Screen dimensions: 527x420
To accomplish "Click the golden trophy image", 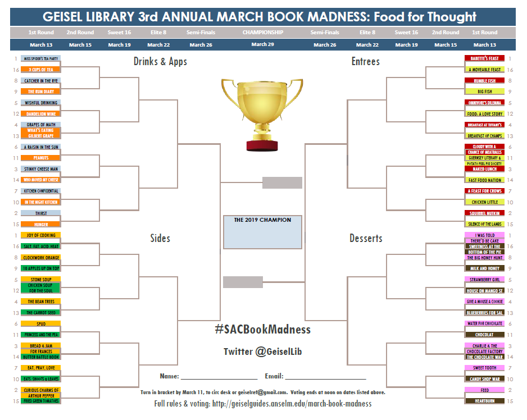I will (262, 115).
